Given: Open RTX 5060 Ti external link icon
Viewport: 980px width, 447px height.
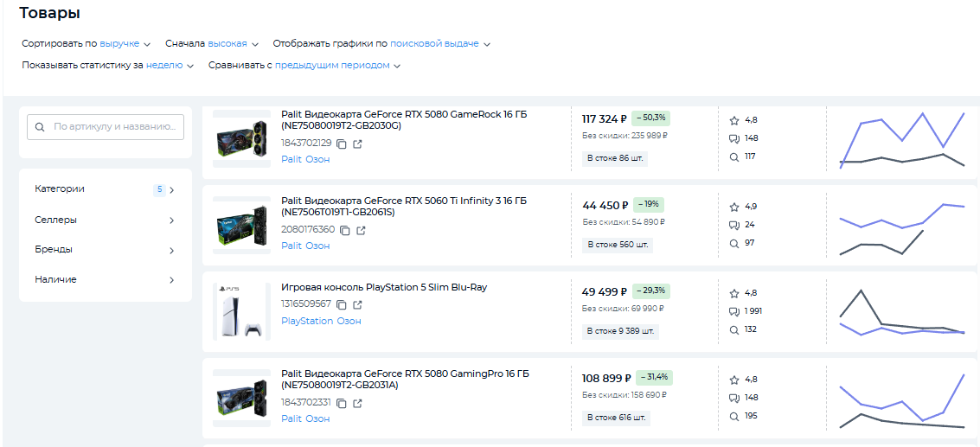Looking at the screenshot, I should pyautogui.click(x=362, y=230).
